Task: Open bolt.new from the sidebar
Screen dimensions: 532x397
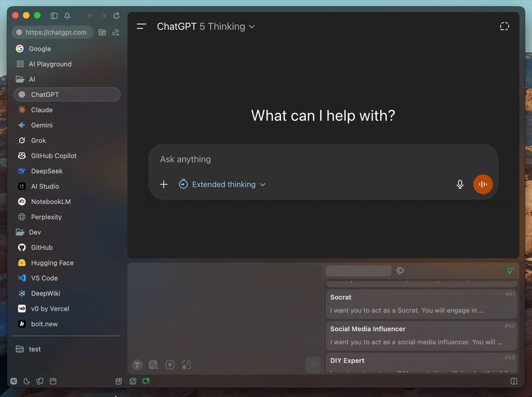Action: point(67,324)
